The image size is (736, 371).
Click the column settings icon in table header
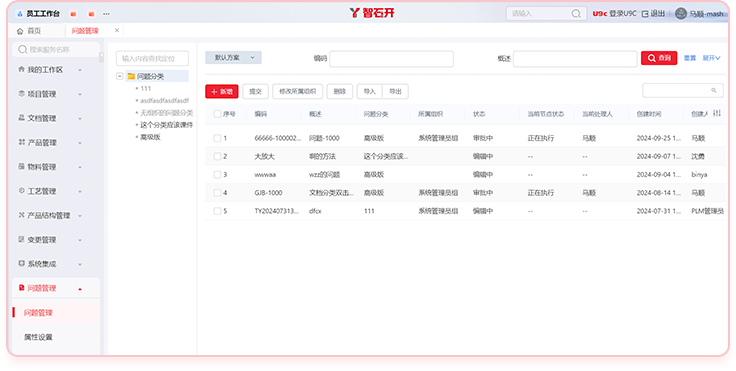click(716, 113)
